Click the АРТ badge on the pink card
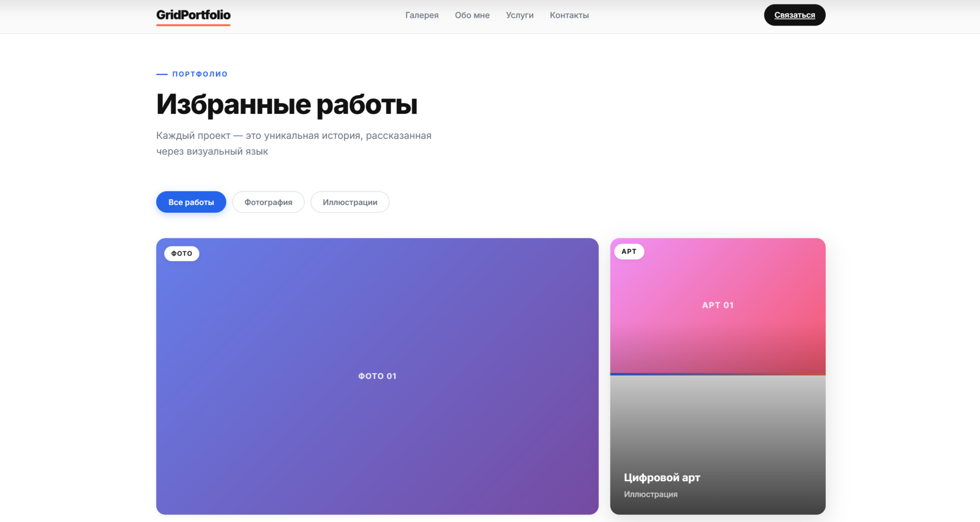Screen dimensions: 980x522 coord(629,252)
